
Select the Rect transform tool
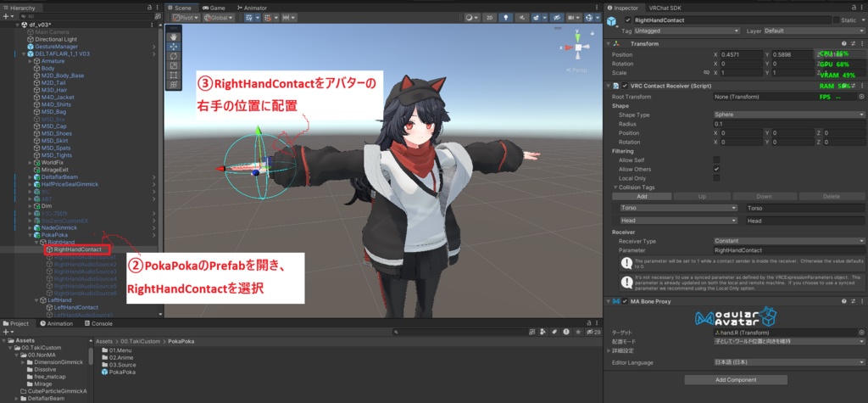(x=173, y=75)
